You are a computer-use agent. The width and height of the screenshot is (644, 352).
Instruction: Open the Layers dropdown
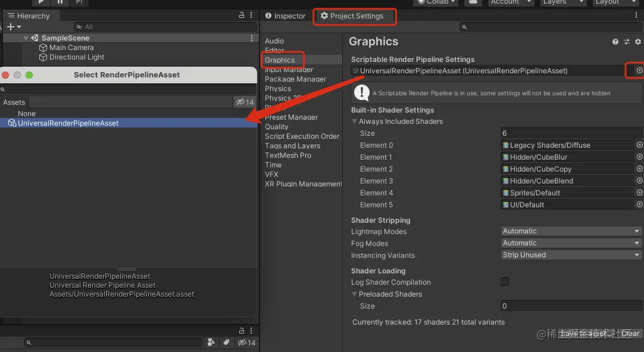point(562,2)
